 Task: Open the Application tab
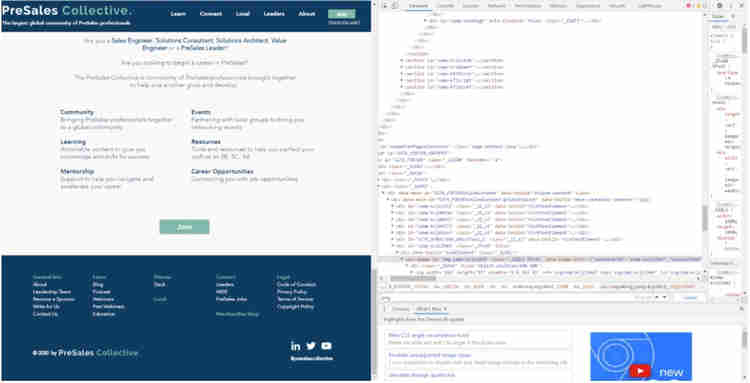(x=588, y=6)
